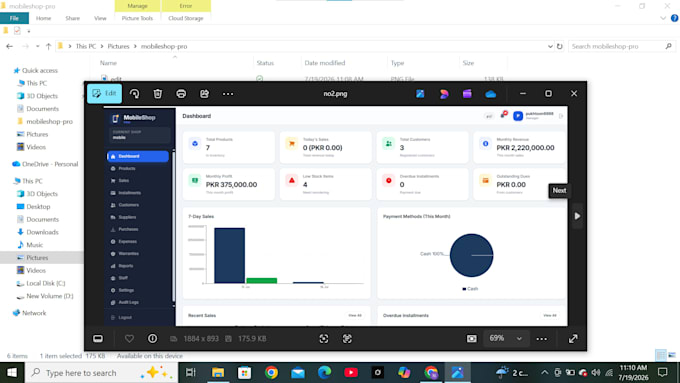680x383 pixels.
Task: Open the bottom bar's more options ellipsis
Action: pyautogui.click(x=542, y=339)
